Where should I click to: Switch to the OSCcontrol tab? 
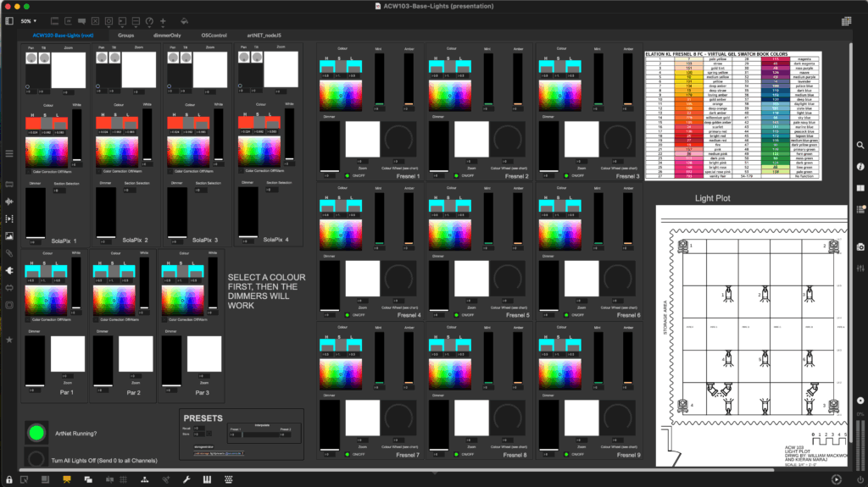point(213,36)
